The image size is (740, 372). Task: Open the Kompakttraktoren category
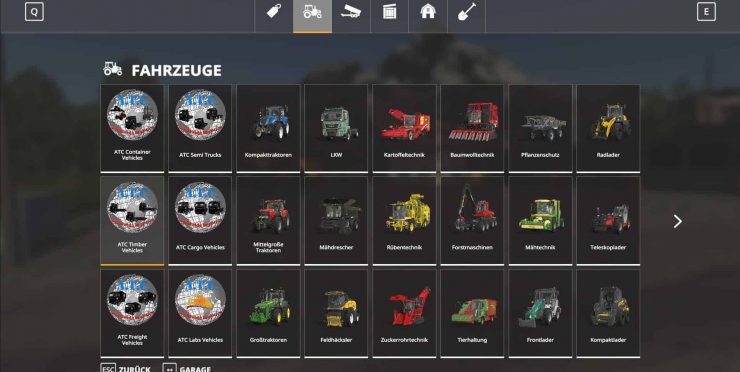[x=268, y=128]
